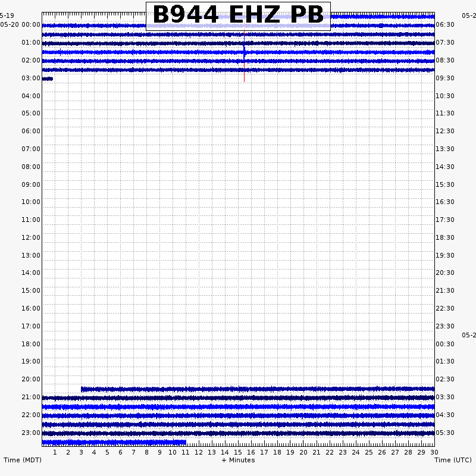Click the 'Time (UTC)' axis label
Screen dimensions: 476x476
[x=453, y=460]
